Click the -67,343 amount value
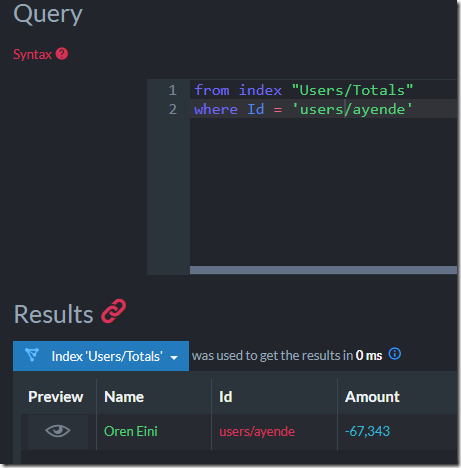The height and width of the screenshot is (468, 461). tap(367, 431)
